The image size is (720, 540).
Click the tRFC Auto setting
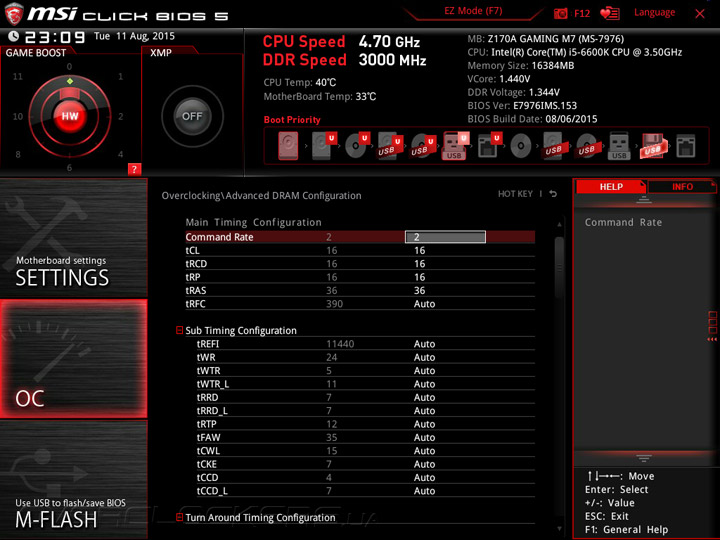point(424,304)
